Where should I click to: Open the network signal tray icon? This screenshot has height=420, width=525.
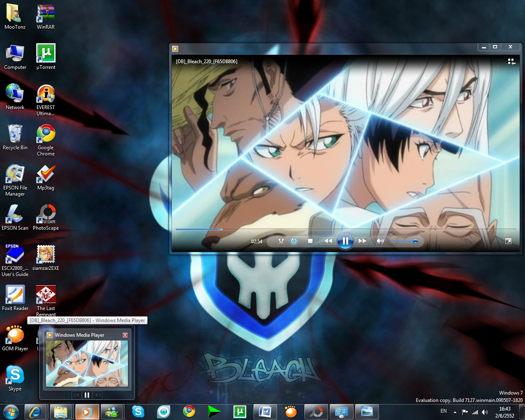click(x=475, y=412)
